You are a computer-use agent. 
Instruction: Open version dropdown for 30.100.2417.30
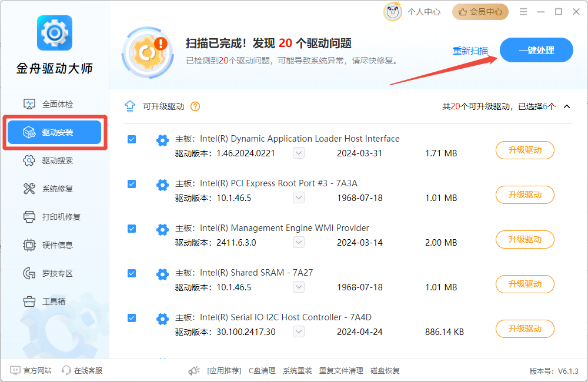point(299,331)
